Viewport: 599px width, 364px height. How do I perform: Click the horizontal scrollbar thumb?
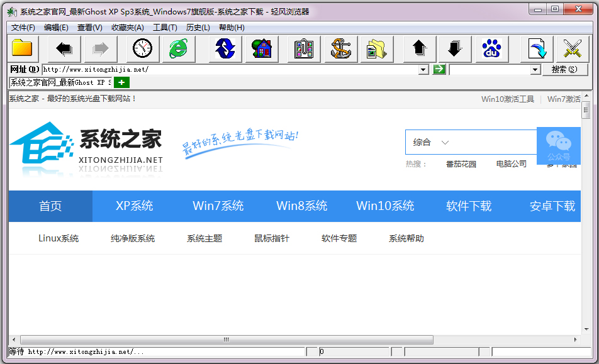tap(227, 339)
